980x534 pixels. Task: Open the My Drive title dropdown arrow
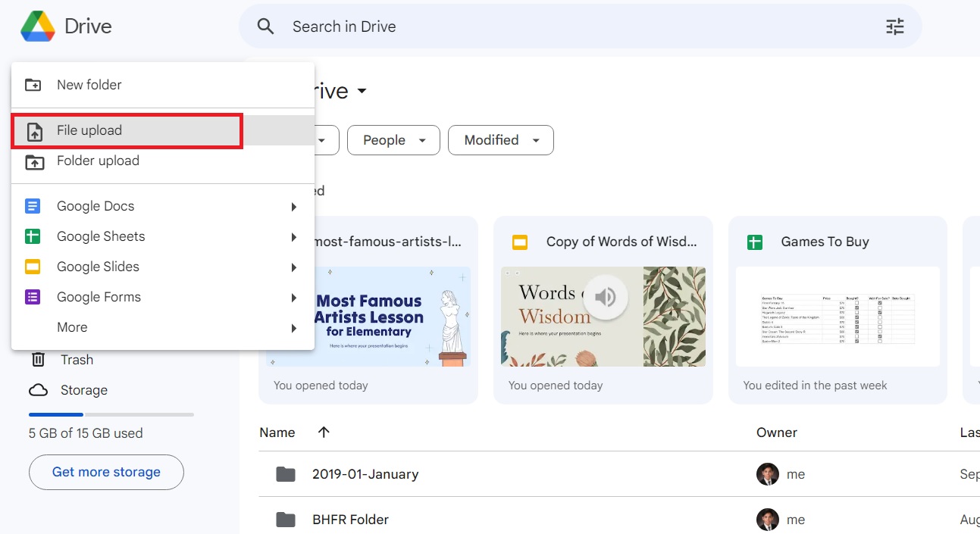[362, 92]
